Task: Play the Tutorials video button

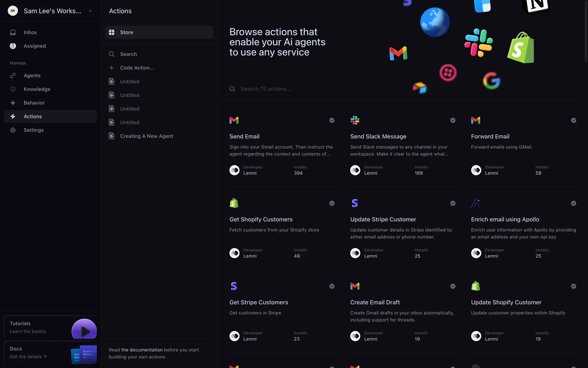Action: click(85, 331)
